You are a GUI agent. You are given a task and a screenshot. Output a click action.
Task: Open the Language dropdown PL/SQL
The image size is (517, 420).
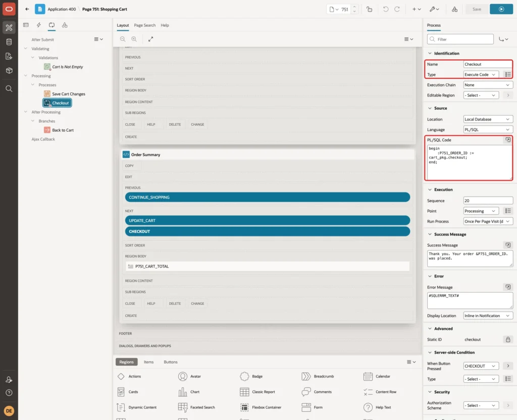(x=488, y=130)
